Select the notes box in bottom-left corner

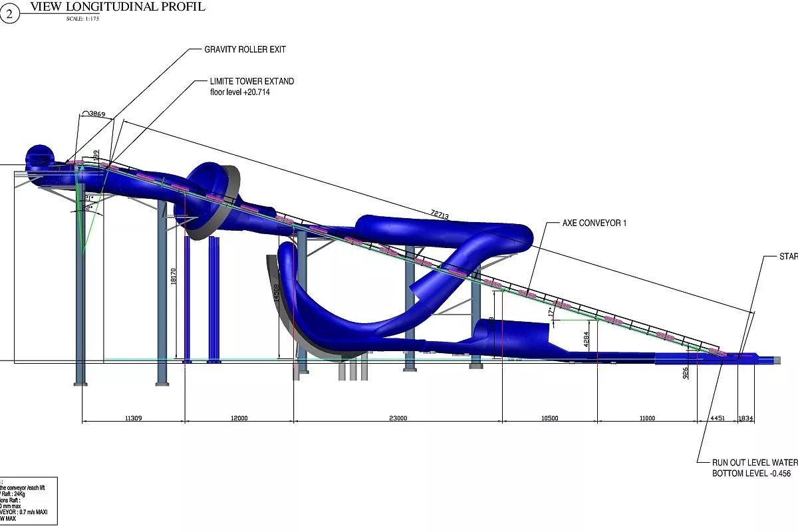click(x=28, y=500)
